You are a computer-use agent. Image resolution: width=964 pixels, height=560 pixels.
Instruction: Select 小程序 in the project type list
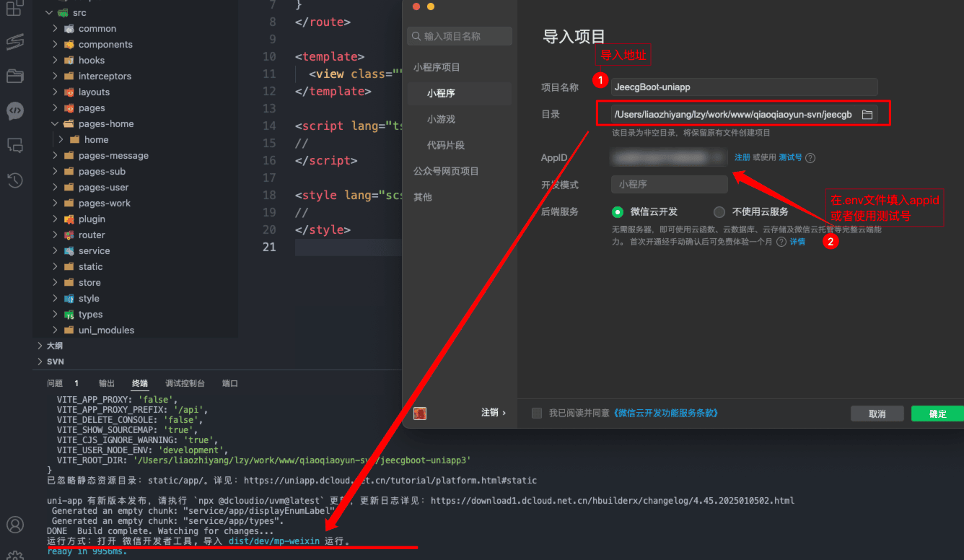point(459,93)
